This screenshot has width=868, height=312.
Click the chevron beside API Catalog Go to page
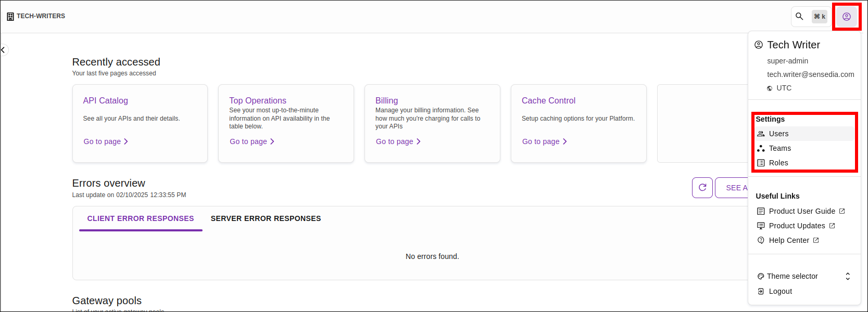click(x=126, y=141)
